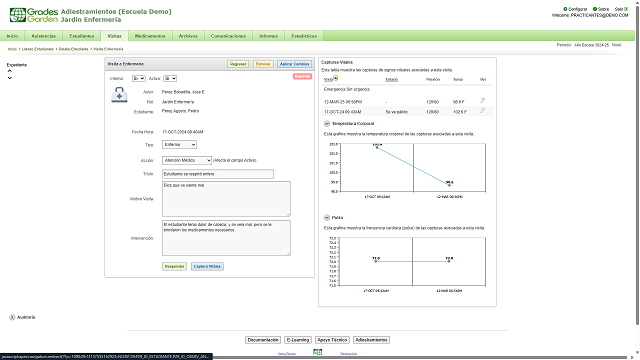The width and height of the screenshot is (640, 360).
Task: Click the Listado Estudiantes breadcrumb link
Action: 38,49
